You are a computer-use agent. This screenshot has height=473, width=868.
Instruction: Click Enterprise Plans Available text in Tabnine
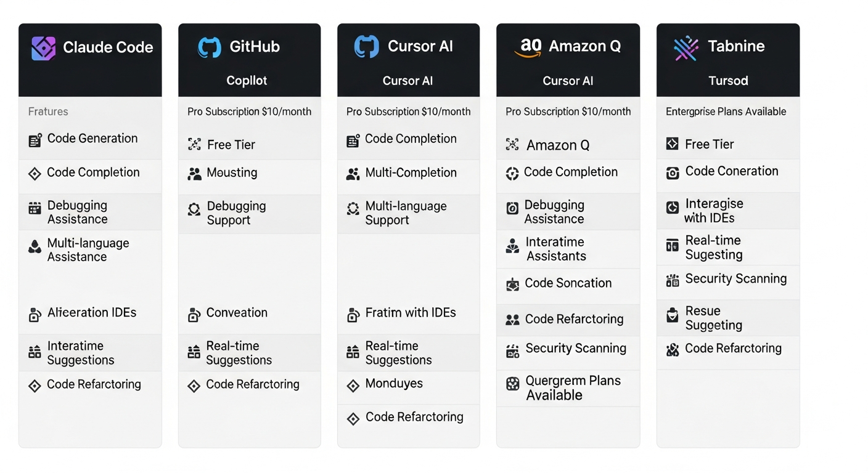[x=726, y=111]
